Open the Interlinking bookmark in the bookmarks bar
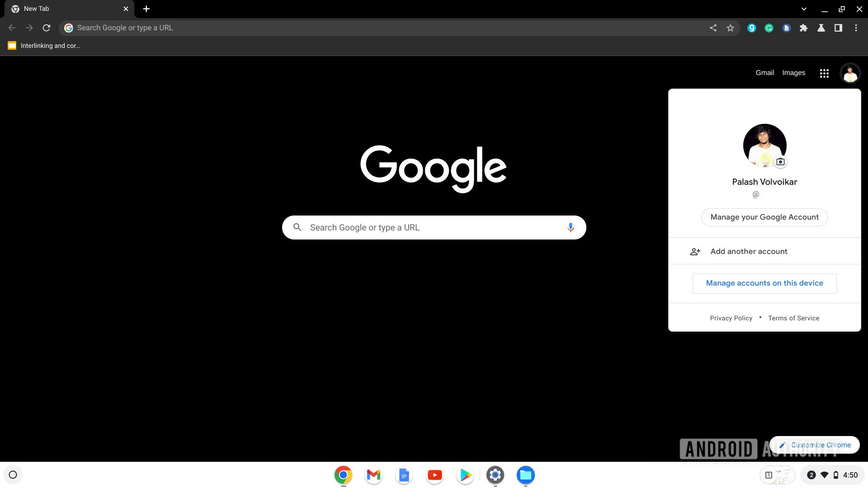The width and height of the screenshot is (868, 488). pyautogui.click(x=44, y=46)
